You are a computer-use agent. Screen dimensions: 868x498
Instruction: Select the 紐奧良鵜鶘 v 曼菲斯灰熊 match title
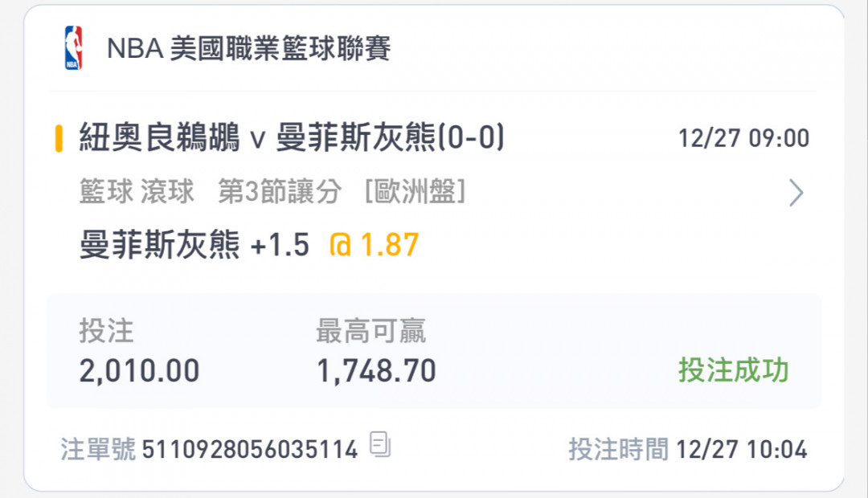292,137
